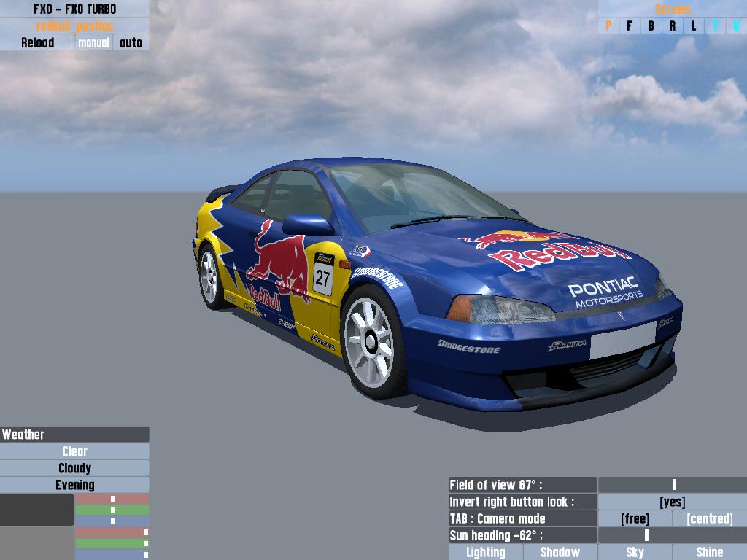The image size is (747, 560).
Task: Click the lighter grey color swatch
Action: coord(36,543)
